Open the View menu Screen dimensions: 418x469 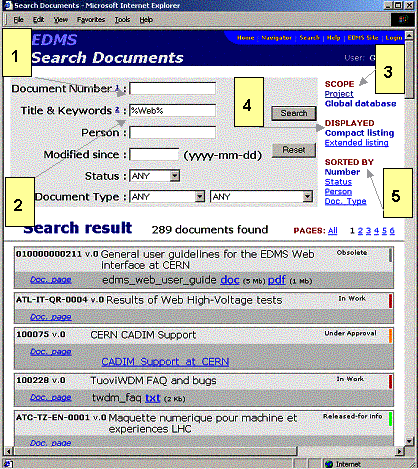61,20
